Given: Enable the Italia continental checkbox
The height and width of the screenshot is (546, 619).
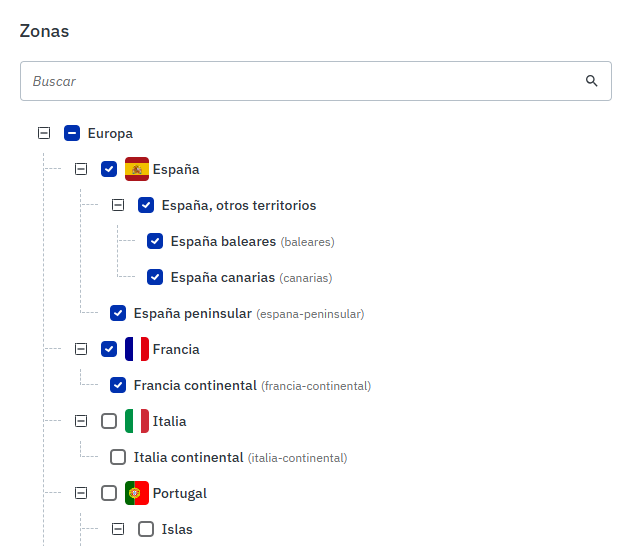Looking at the screenshot, I should click(x=118, y=457).
